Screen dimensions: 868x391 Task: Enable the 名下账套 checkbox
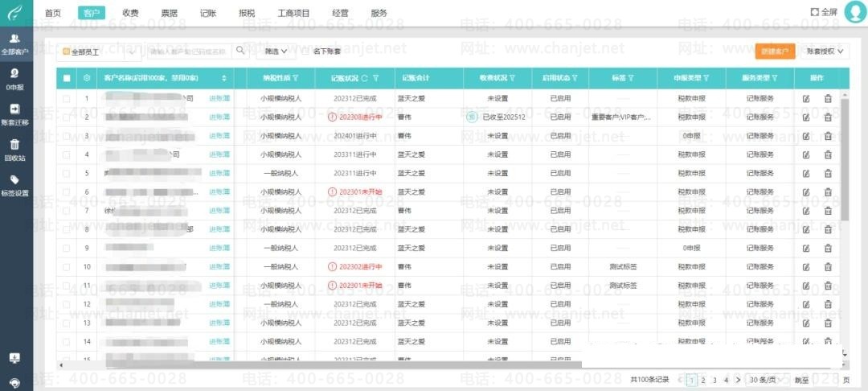pyautogui.click(x=305, y=51)
